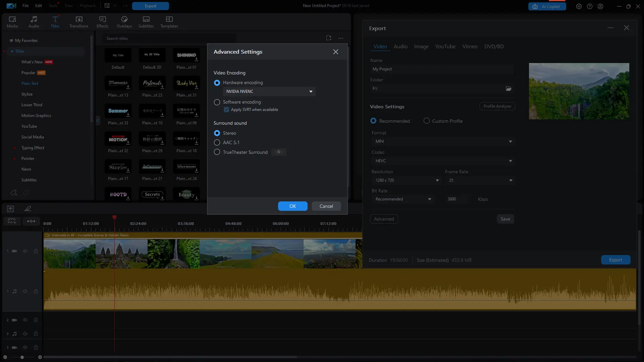Click the timeline zoom slider handle

tap(22, 357)
